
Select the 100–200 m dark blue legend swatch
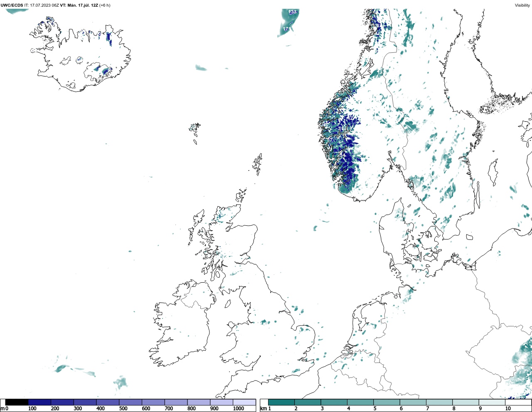coord(39,402)
